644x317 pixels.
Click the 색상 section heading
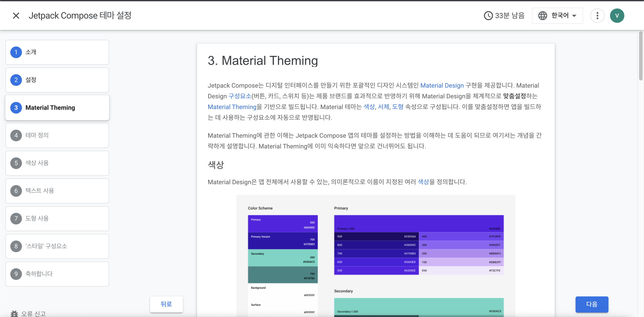pyautogui.click(x=216, y=165)
